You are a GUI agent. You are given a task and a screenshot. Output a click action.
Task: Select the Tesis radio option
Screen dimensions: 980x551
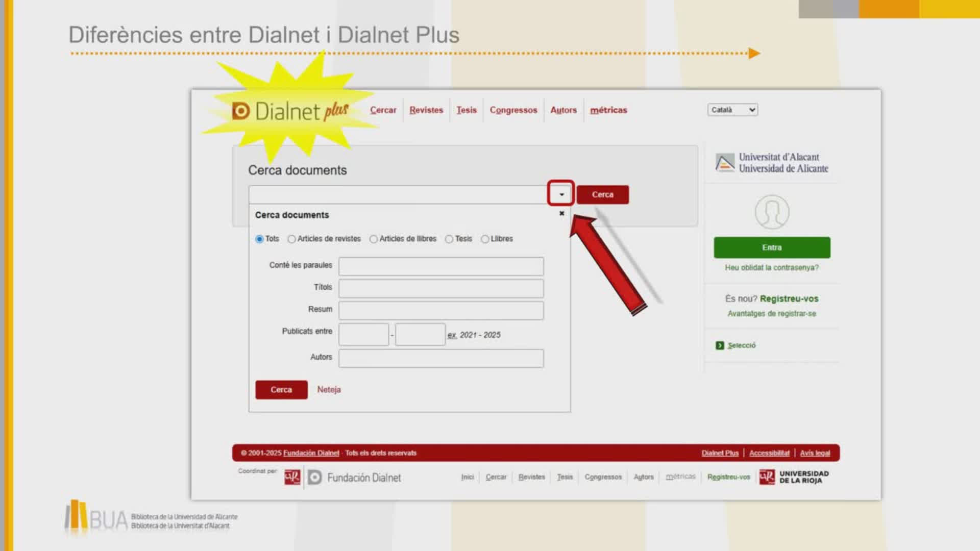[449, 239]
